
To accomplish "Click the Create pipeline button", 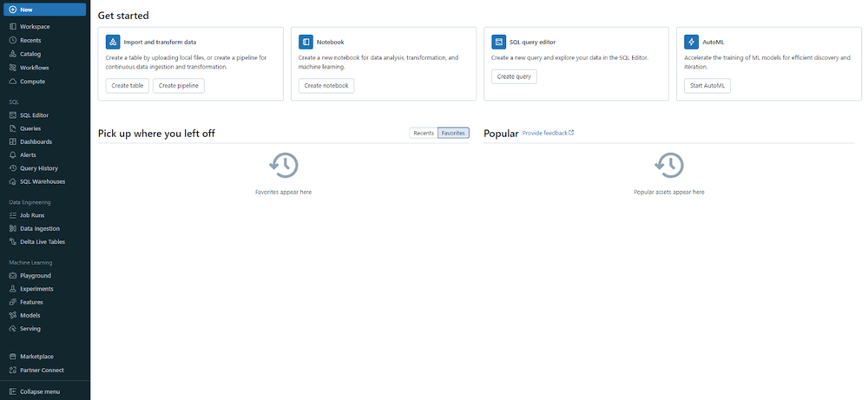I will [178, 86].
